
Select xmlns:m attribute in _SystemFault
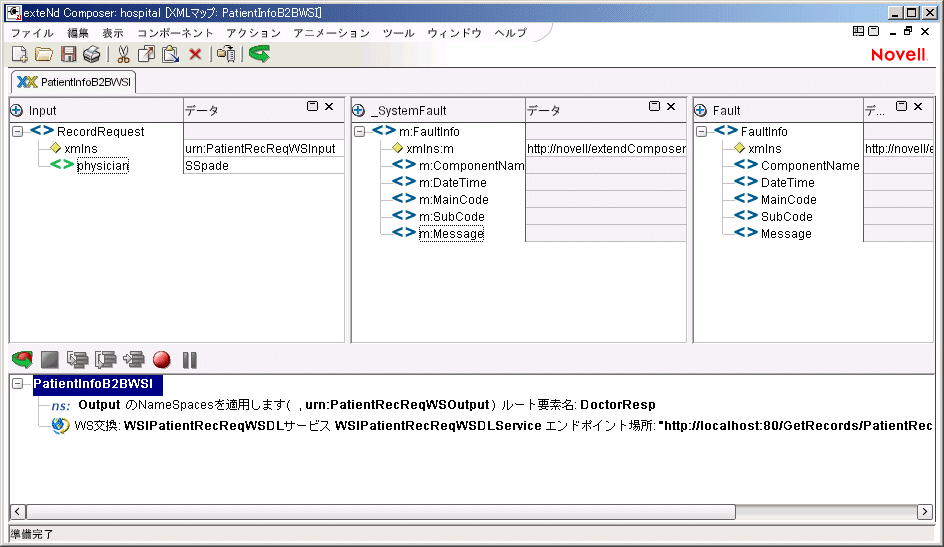tap(430, 149)
